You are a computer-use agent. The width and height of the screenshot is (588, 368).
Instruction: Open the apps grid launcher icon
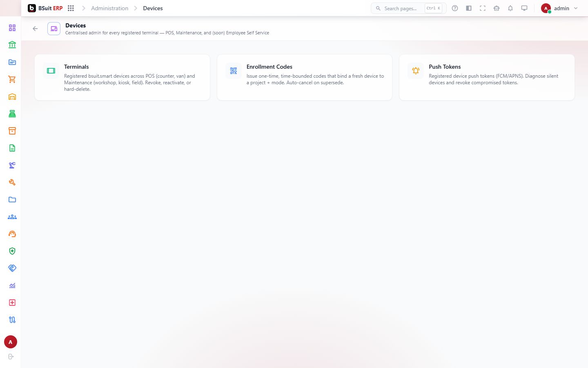[71, 8]
